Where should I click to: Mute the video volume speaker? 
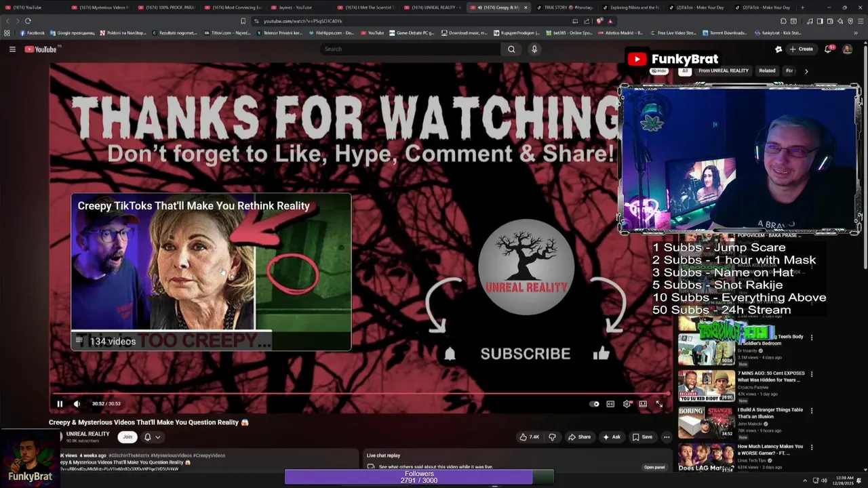77,404
